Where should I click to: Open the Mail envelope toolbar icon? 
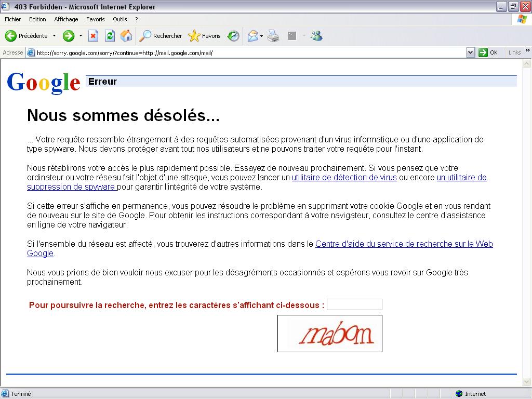pyautogui.click(x=253, y=36)
